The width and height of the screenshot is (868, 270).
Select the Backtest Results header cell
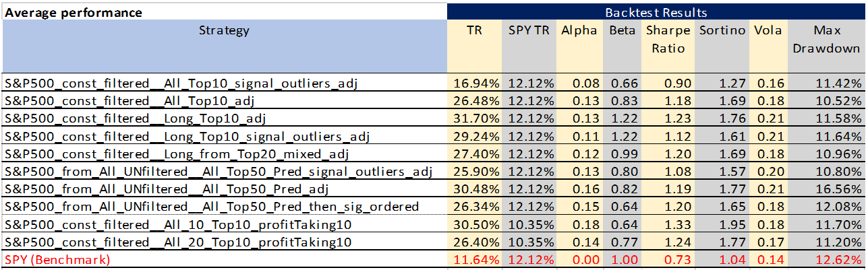point(656,12)
